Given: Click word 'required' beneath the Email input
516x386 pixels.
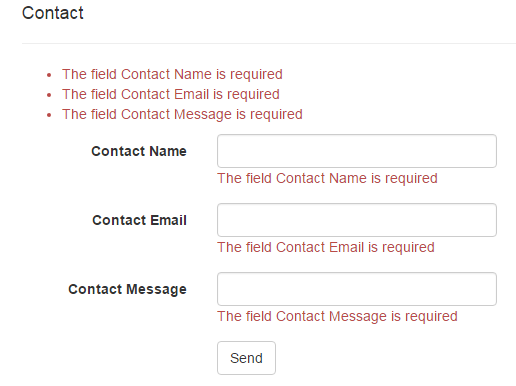Looking at the screenshot, I should 408,248.
